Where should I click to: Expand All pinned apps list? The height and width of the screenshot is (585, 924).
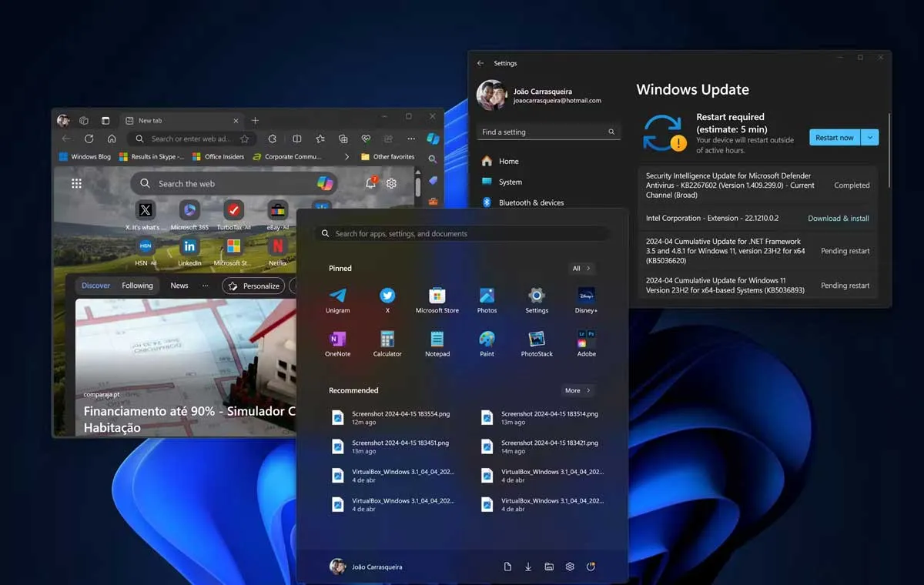pos(581,269)
